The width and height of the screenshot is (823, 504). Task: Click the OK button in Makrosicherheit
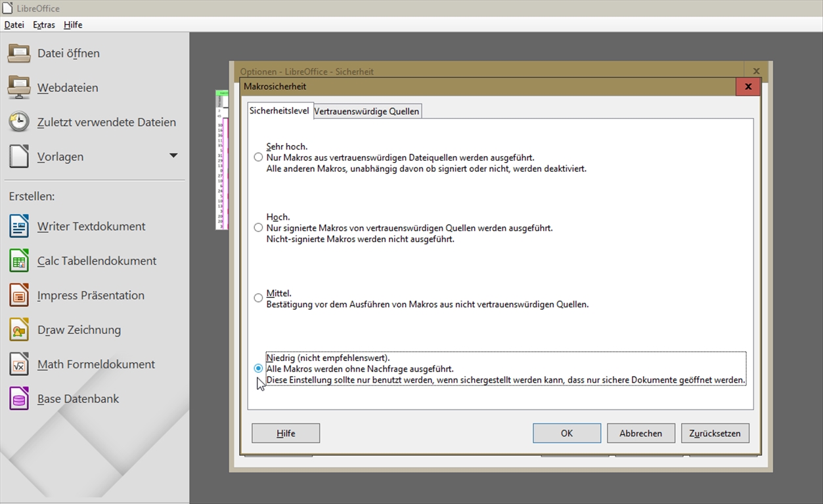coord(567,433)
